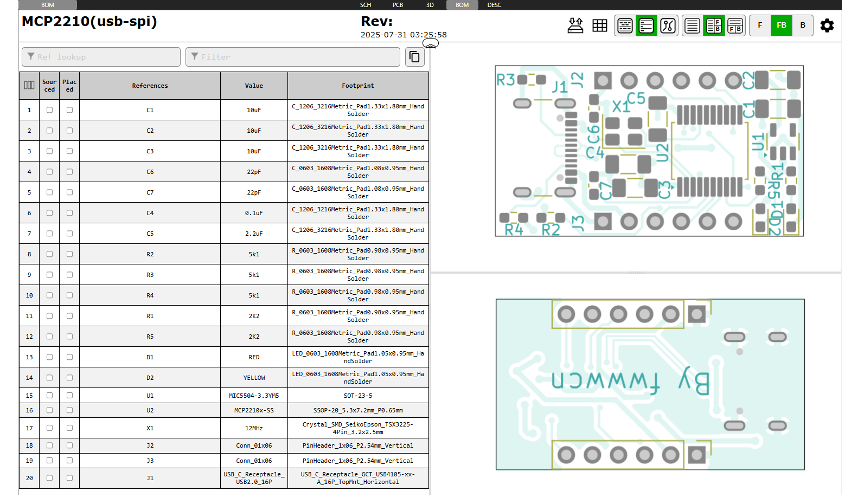Switch to netlist mode icon
The height and width of the screenshot is (504, 864).
tap(668, 25)
